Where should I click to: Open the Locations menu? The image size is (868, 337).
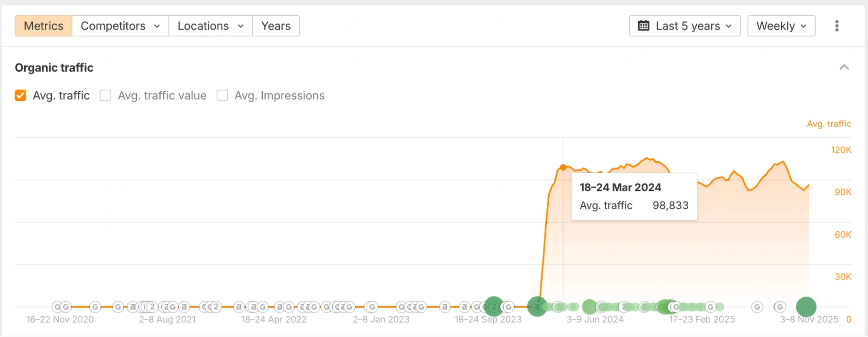[x=210, y=26]
